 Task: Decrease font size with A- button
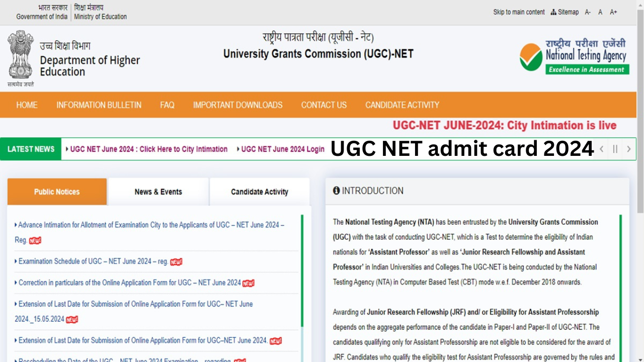click(588, 12)
